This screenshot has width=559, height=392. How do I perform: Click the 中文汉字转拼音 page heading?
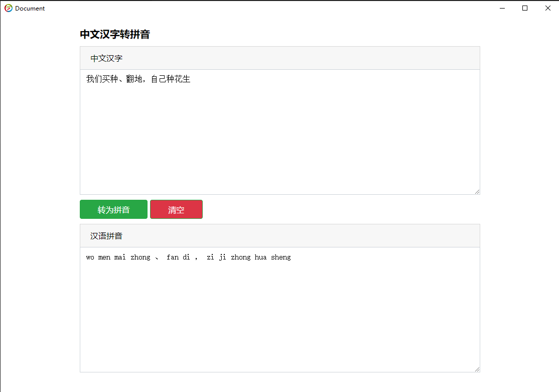[x=115, y=34]
